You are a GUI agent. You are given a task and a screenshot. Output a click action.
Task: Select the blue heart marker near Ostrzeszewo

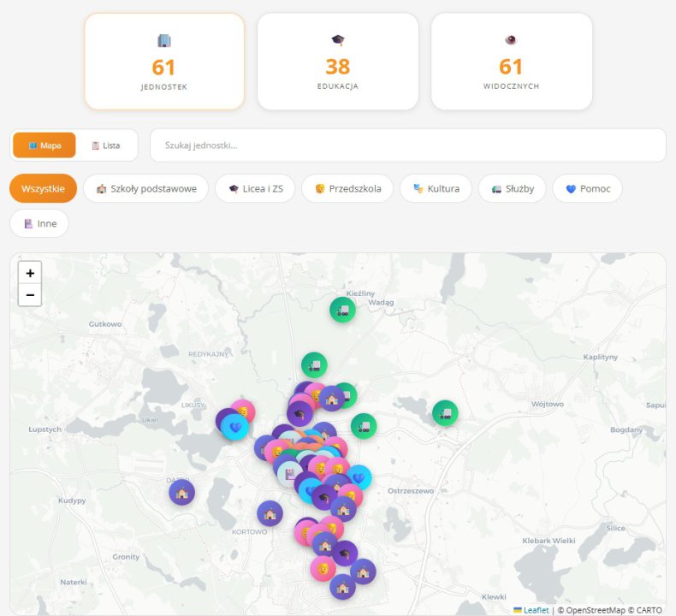tap(359, 477)
